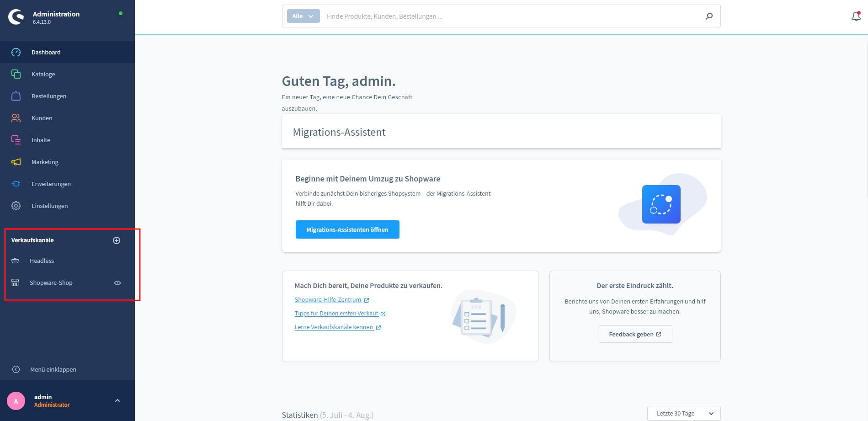Click the Verkaufskanäle section heading
Viewport: 868px width, 421px height.
tap(32, 240)
